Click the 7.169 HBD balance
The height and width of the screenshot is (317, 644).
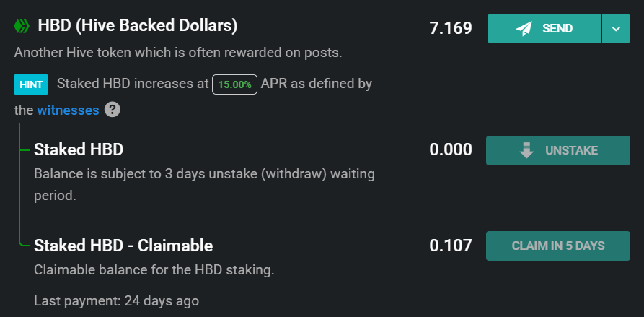(x=451, y=29)
